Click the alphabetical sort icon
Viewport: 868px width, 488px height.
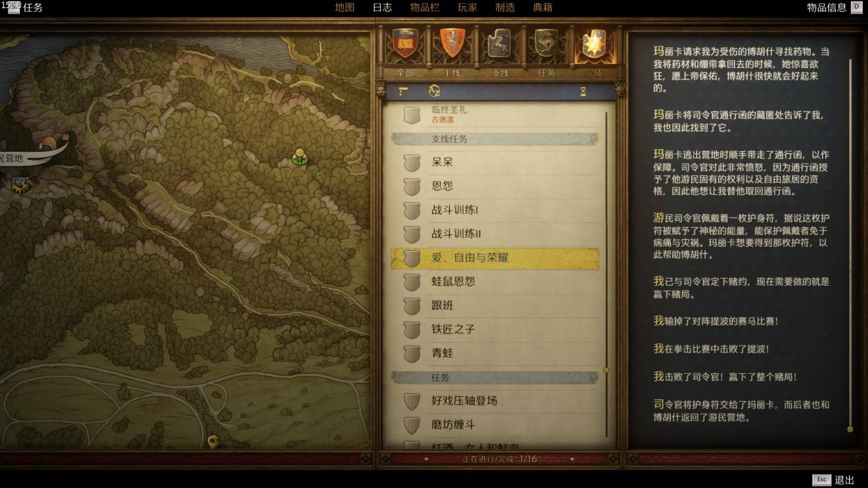click(434, 91)
